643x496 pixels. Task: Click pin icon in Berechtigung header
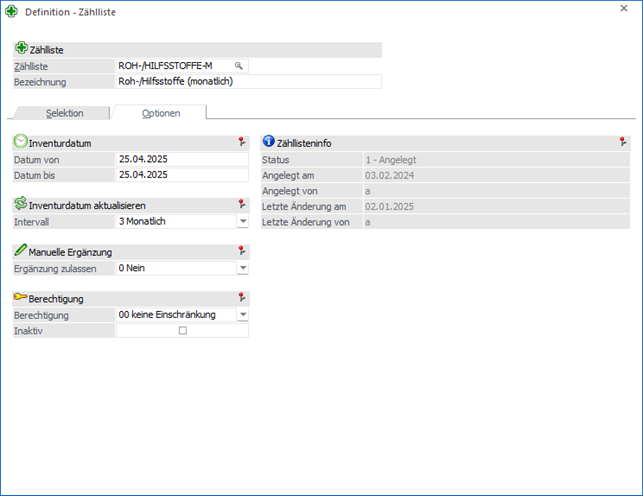coord(241,298)
